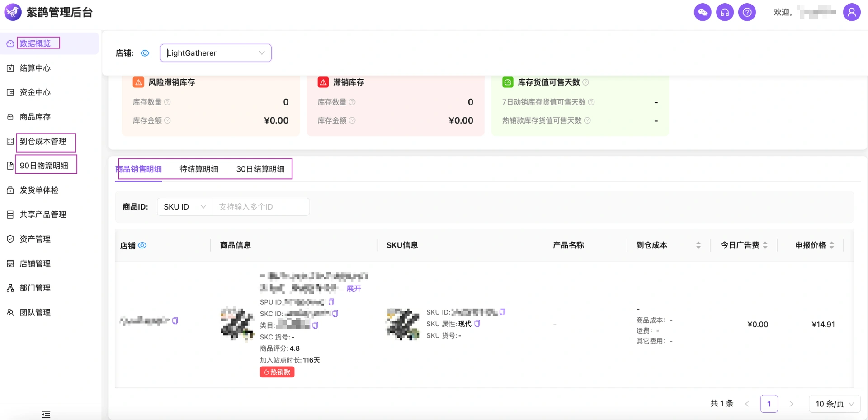Click the product thumbnail in 商品信息
This screenshot has height=420, width=868.
point(238,324)
